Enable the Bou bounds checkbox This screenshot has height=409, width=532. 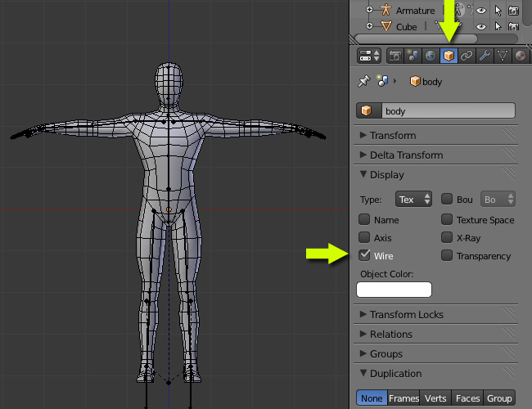[447, 199]
